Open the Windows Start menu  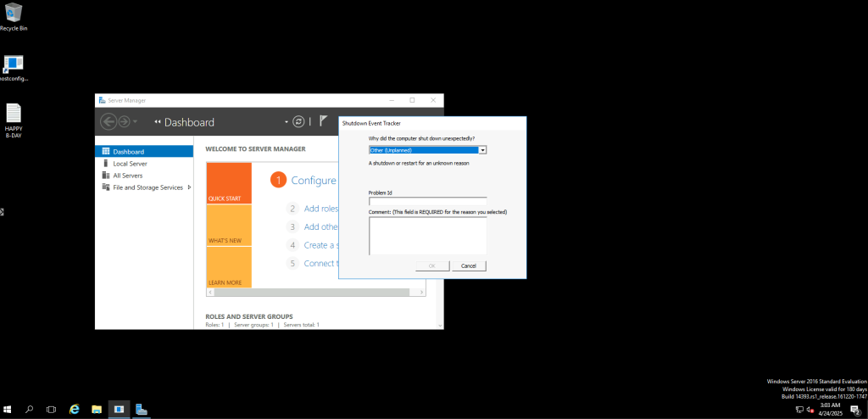click(x=8, y=410)
